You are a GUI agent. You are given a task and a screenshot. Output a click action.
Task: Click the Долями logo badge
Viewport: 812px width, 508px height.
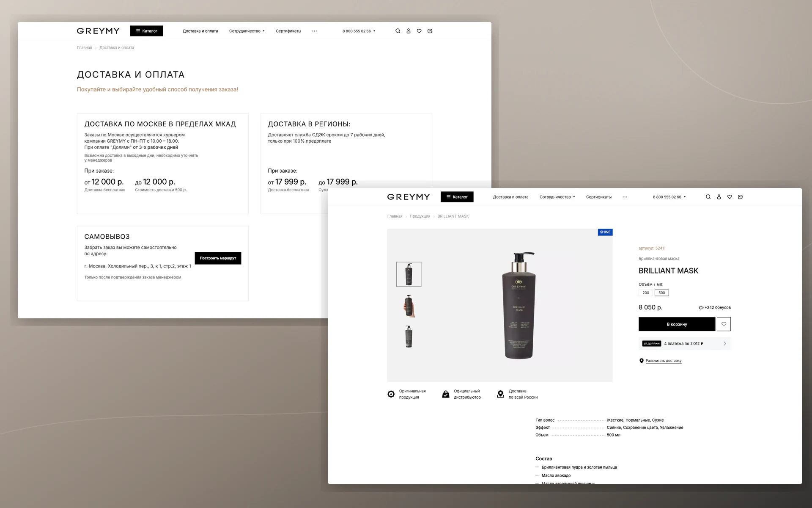point(652,344)
